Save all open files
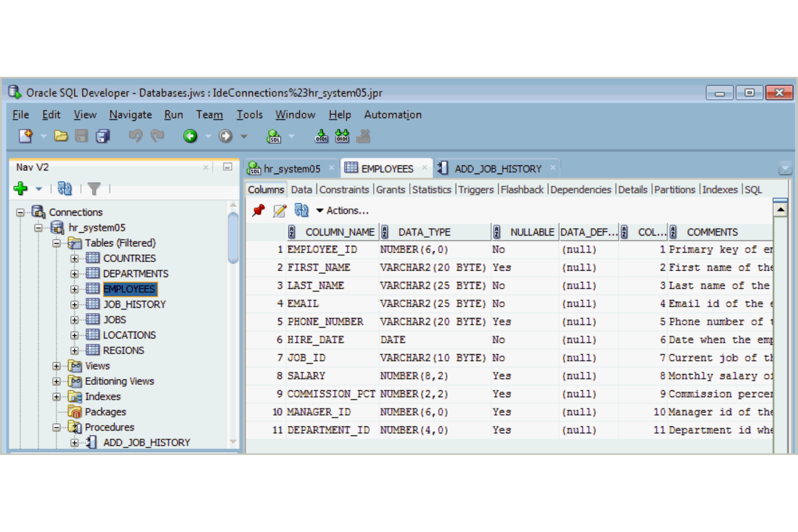This screenshot has width=798, height=532. point(101,136)
